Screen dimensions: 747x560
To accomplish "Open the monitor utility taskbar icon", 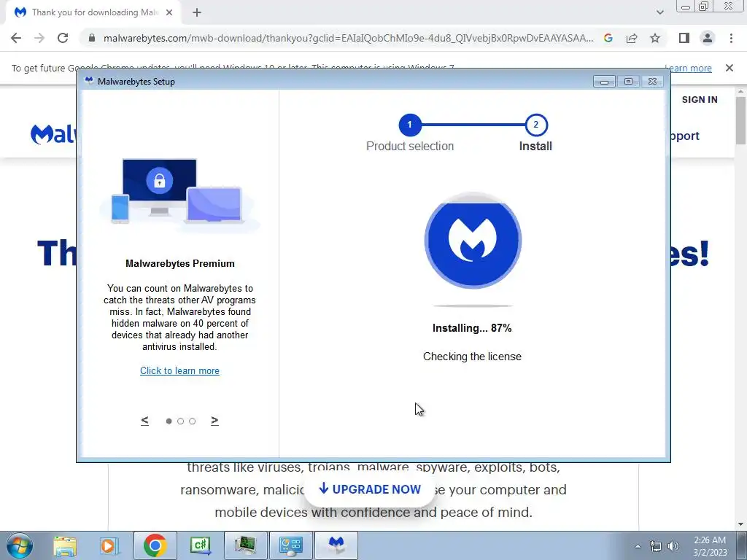I will click(x=245, y=545).
